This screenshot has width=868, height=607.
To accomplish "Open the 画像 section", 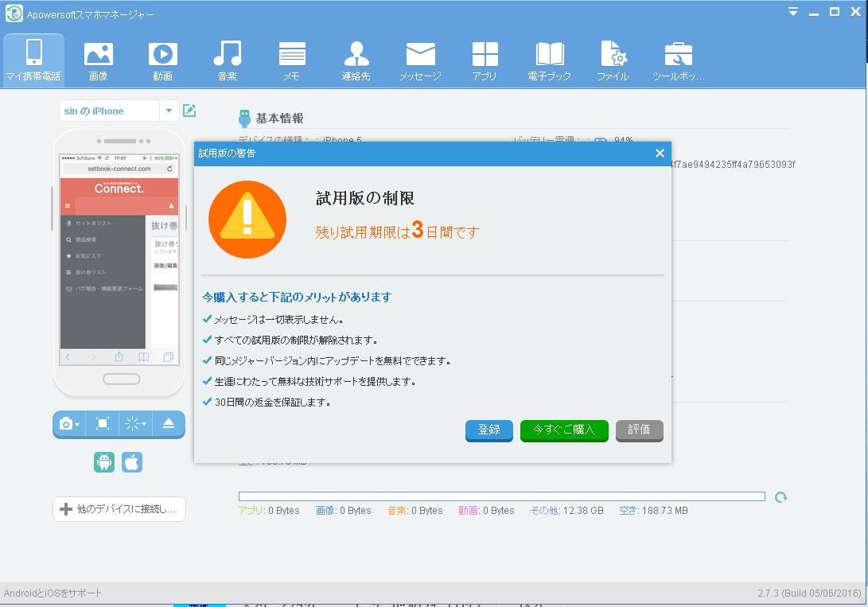I will 98,61.
